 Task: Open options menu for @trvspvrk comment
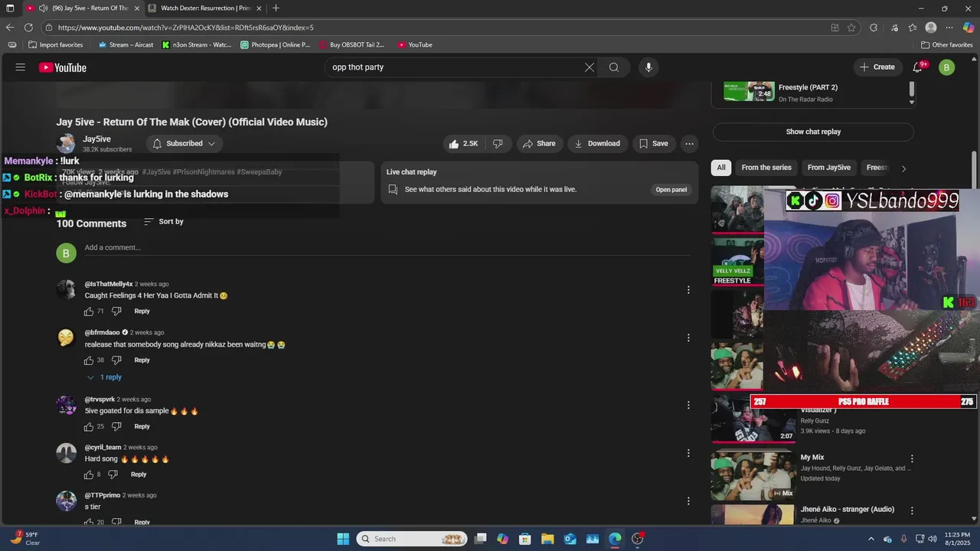click(x=688, y=406)
